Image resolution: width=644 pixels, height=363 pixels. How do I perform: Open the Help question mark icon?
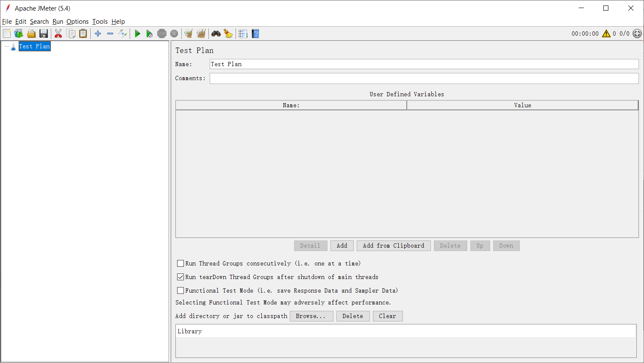coord(255,34)
